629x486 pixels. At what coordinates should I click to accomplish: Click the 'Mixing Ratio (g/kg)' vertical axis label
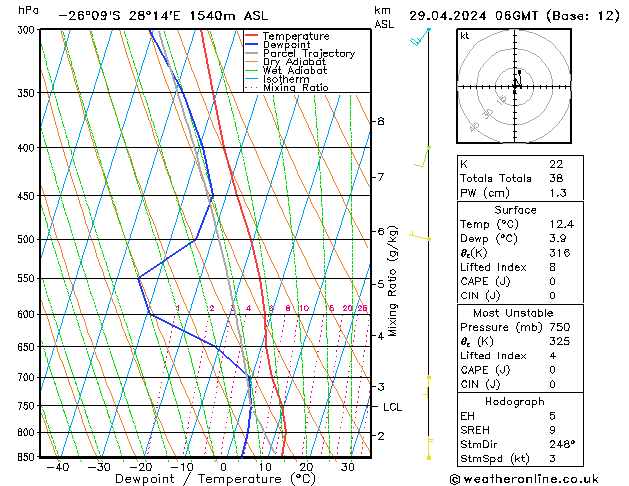393,281
